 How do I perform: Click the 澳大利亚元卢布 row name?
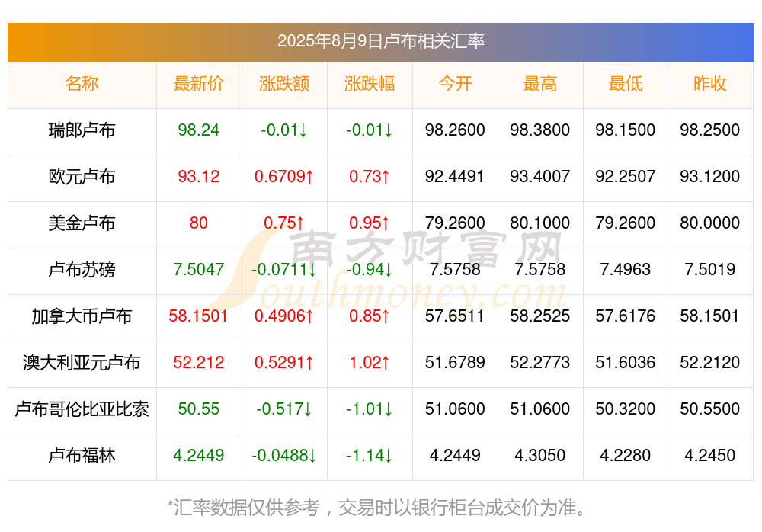(82, 362)
